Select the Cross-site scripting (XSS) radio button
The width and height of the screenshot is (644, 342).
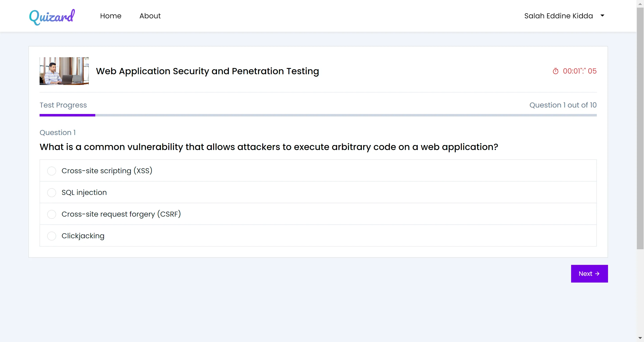point(52,171)
